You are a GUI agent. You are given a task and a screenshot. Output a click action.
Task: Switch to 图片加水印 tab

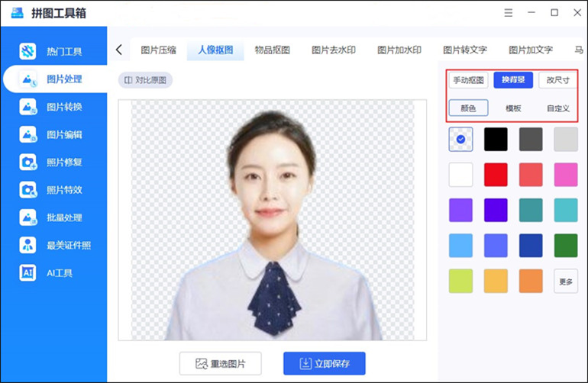(x=399, y=50)
